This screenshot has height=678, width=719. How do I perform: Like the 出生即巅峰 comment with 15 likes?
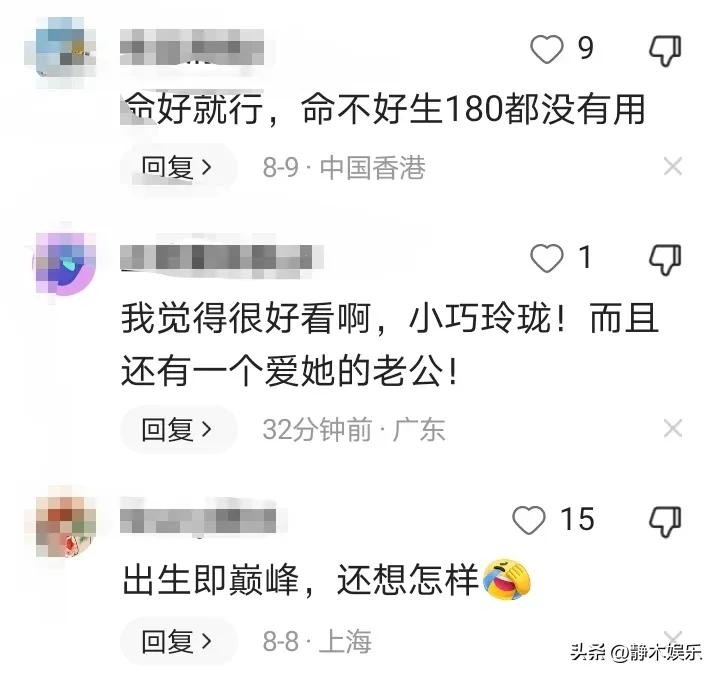pos(529,520)
